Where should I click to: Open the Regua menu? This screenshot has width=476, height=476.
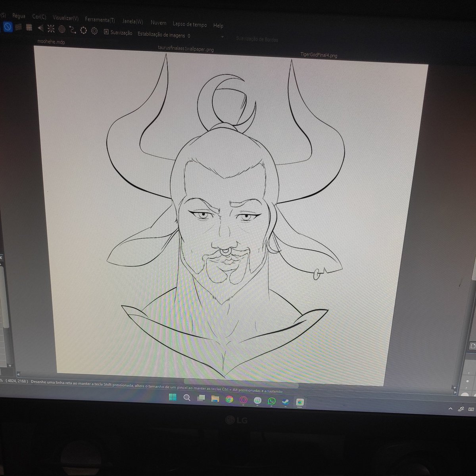click(x=19, y=16)
